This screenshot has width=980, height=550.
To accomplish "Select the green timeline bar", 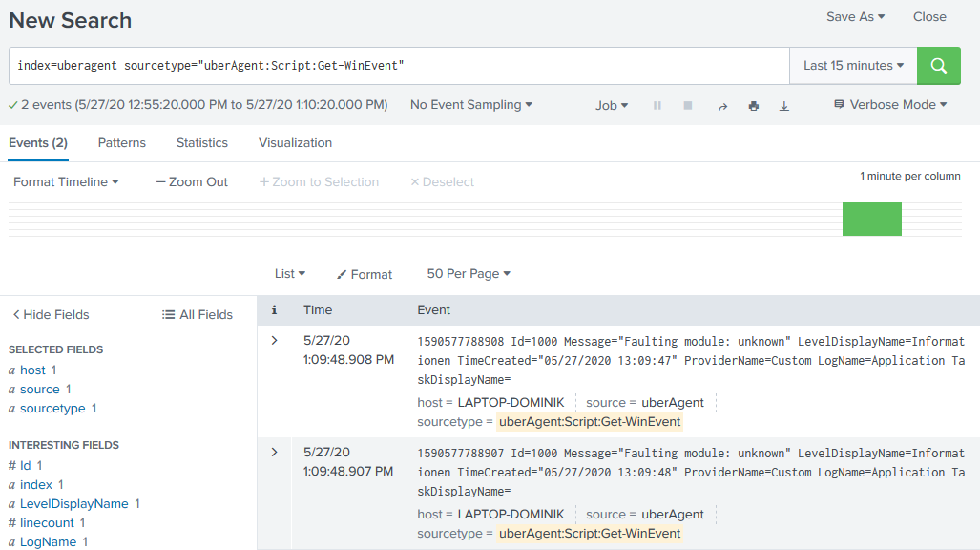I will 871,219.
